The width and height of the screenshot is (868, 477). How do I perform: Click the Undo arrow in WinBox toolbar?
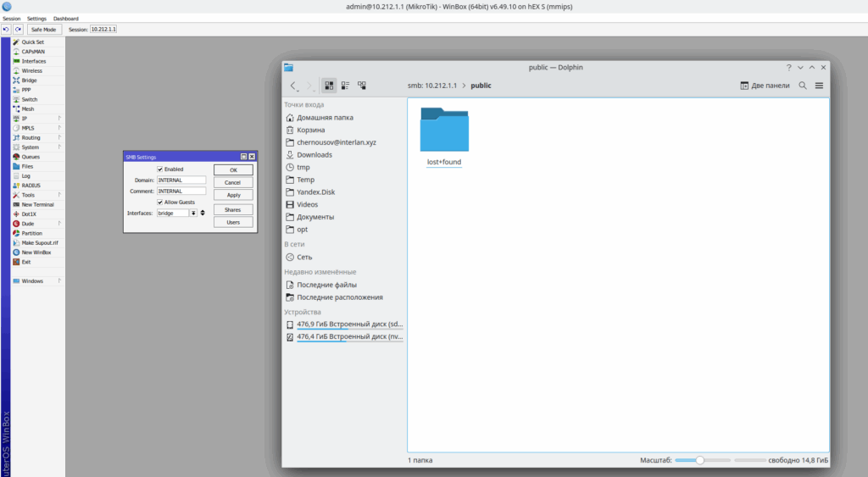6,29
